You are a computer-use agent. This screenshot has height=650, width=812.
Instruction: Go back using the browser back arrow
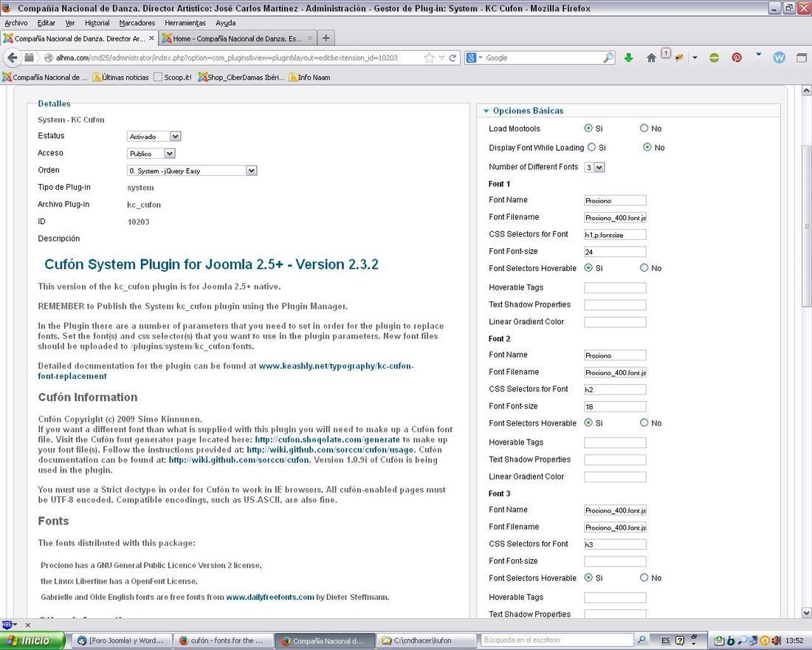13,58
